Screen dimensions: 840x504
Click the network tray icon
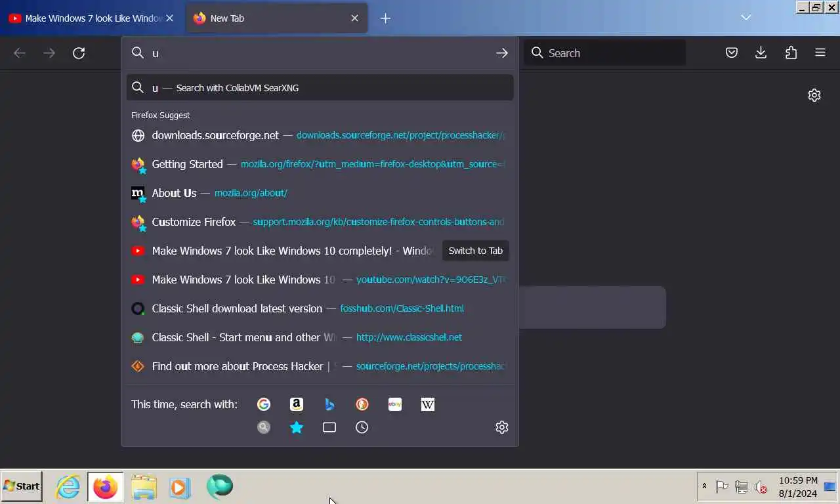(742, 486)
